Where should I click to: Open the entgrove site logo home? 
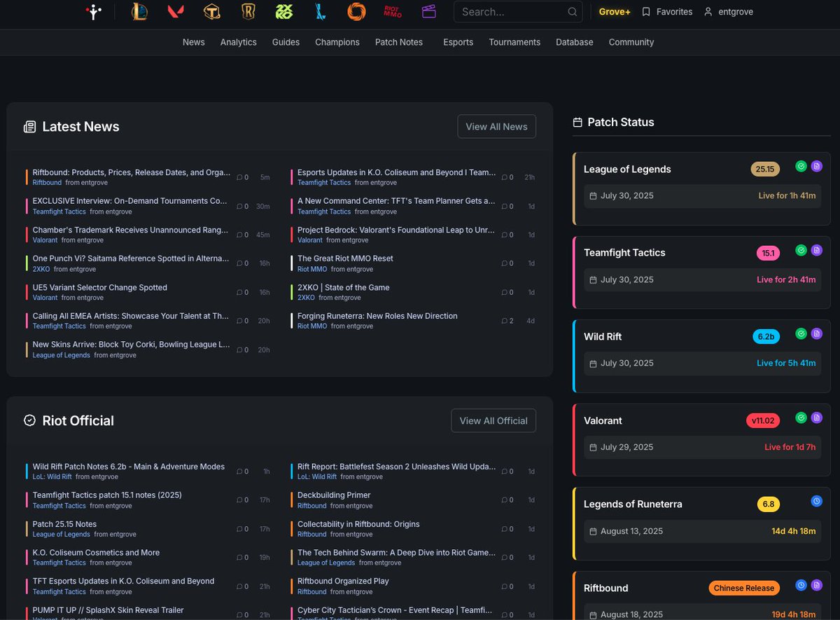pyautogui.click(x=93, y=12)
